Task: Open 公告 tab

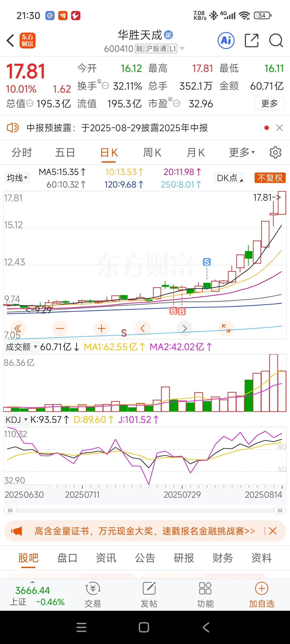Action: 145,558
